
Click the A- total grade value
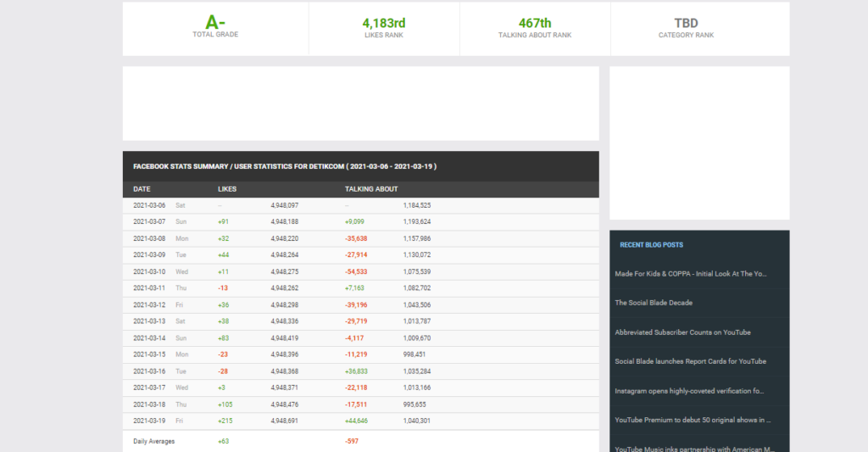[215, 23]
